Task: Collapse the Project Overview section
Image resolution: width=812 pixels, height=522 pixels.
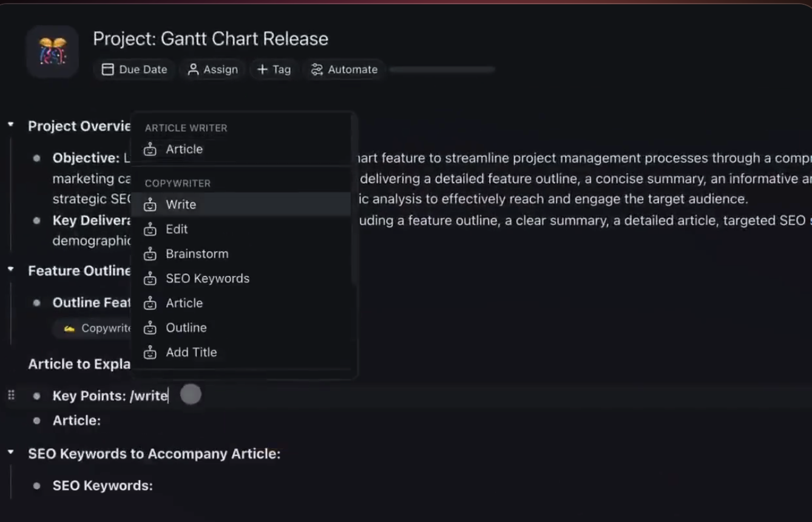Action: (x=11, y=125)
